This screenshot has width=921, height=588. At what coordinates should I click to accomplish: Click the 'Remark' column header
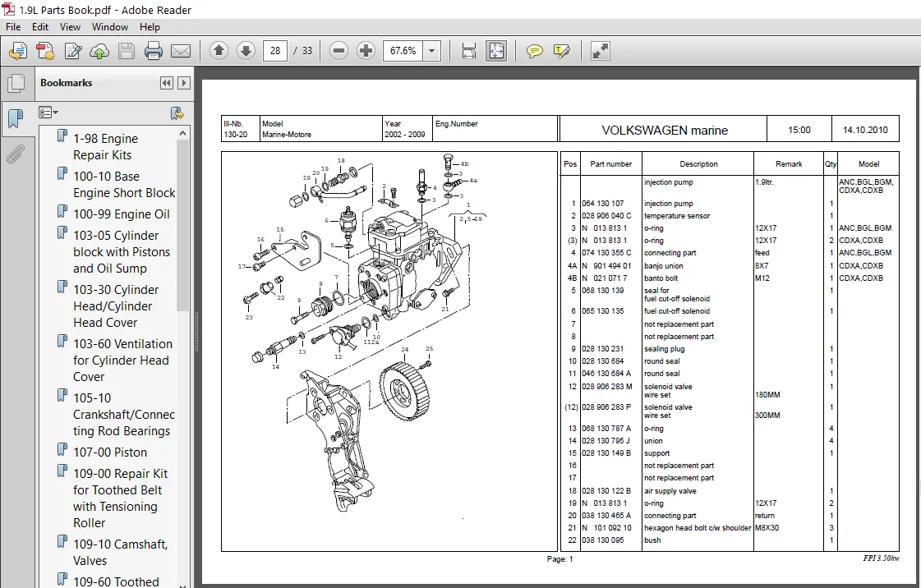click(788, 164)
